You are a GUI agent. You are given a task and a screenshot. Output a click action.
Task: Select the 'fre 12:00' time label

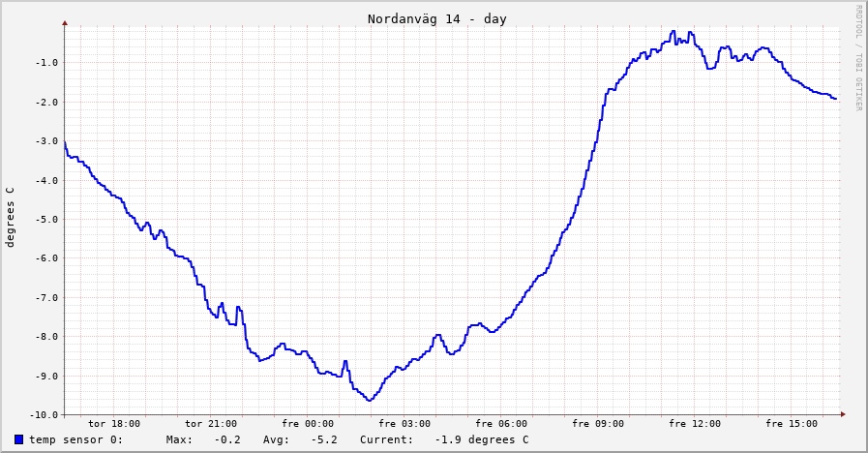pyautogui.click(x=695, y=423)
